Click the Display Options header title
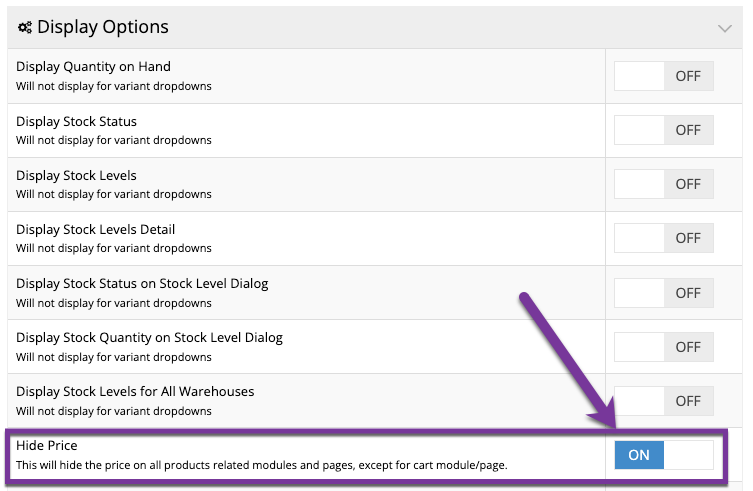The image size is (753, 491). (103, 27)
